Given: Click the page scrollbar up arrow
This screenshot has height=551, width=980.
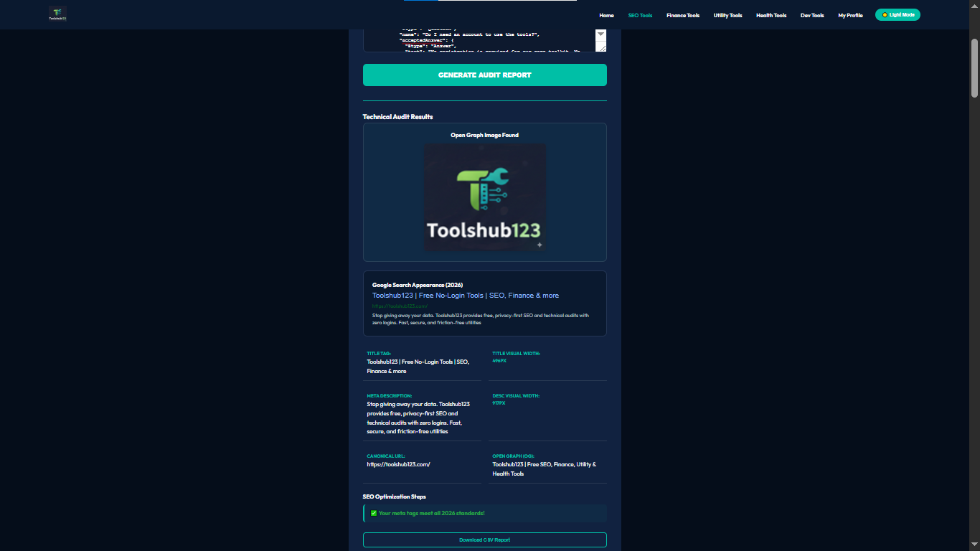Looking at the screenshot, I should 975,5.
